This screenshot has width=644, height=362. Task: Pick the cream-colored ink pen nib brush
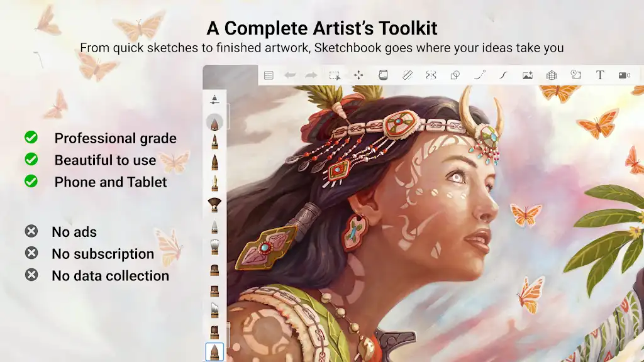214,184
